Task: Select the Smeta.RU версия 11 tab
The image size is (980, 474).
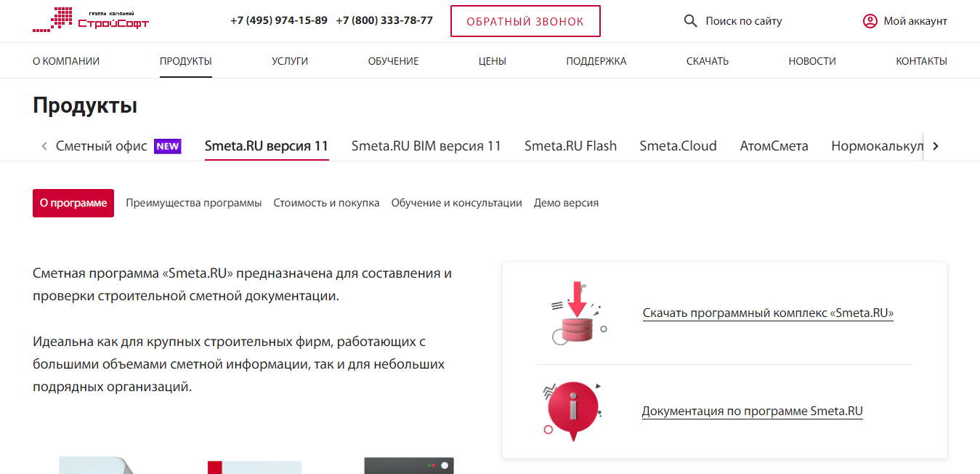Action: tap(267, 146)
